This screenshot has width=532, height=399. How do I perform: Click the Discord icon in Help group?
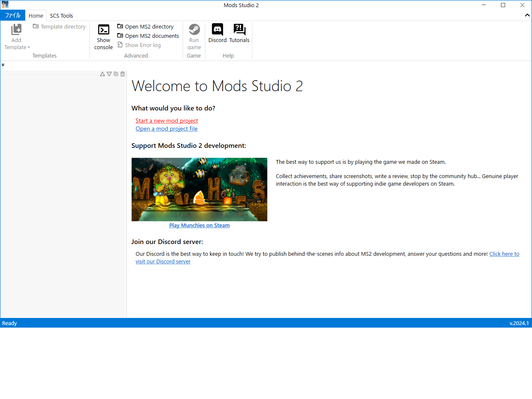[218, 29]
